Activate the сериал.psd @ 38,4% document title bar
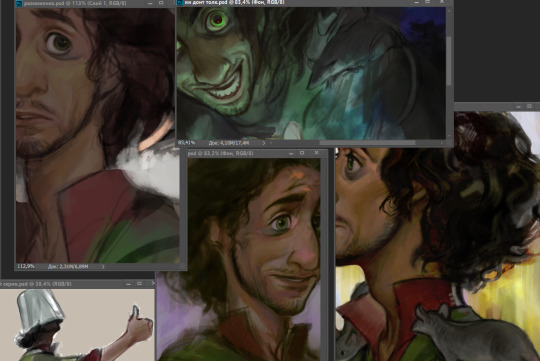The image size is (540, 361). point(77,284)
